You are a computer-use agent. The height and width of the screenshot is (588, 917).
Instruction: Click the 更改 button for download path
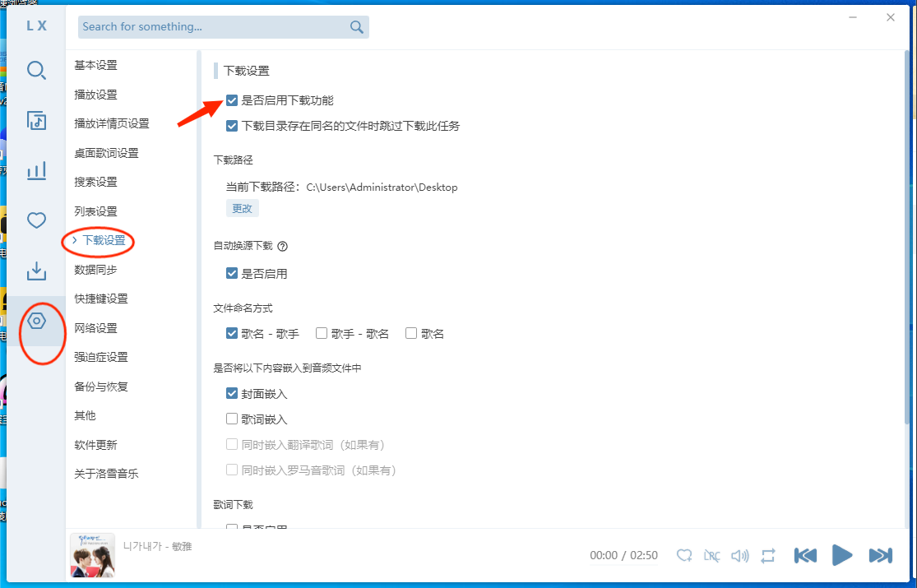(x=243, y=208)
